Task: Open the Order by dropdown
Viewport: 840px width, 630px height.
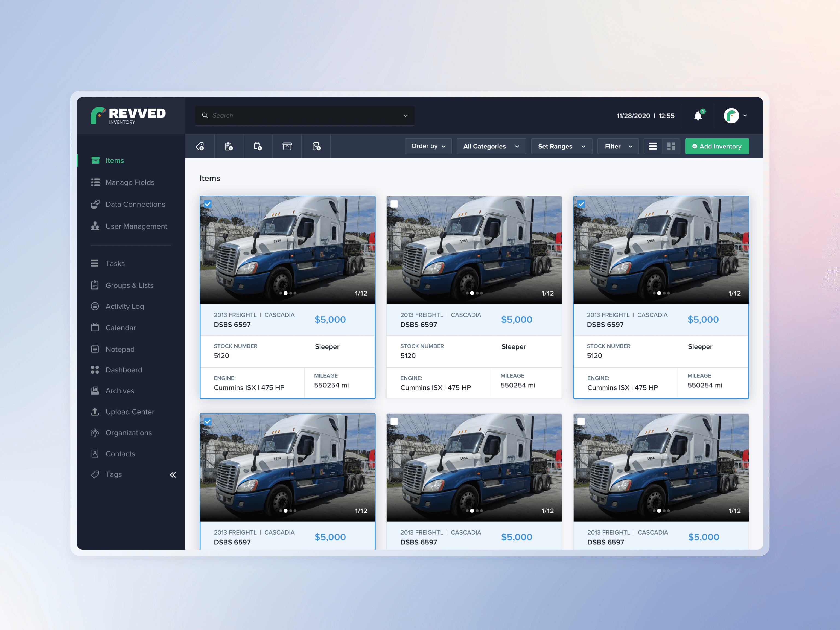Action: (428, 146)
